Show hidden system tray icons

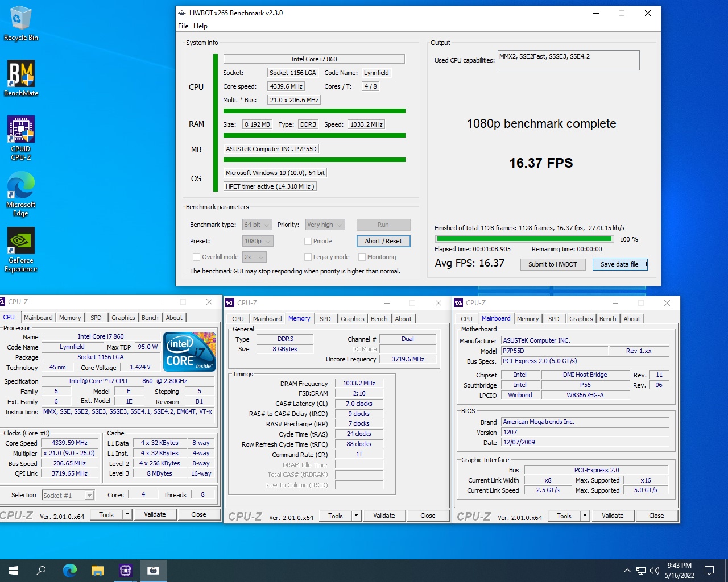pos(627,571)
